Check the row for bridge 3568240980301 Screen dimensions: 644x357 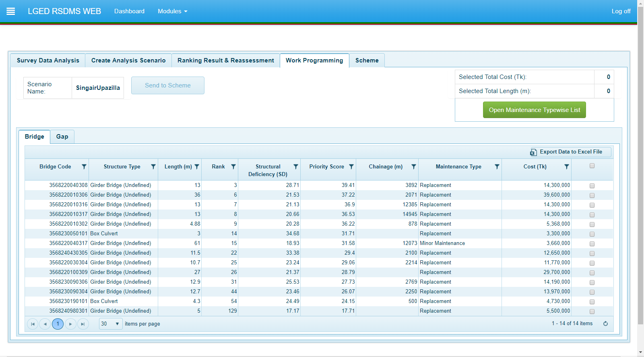coord(592,311)
